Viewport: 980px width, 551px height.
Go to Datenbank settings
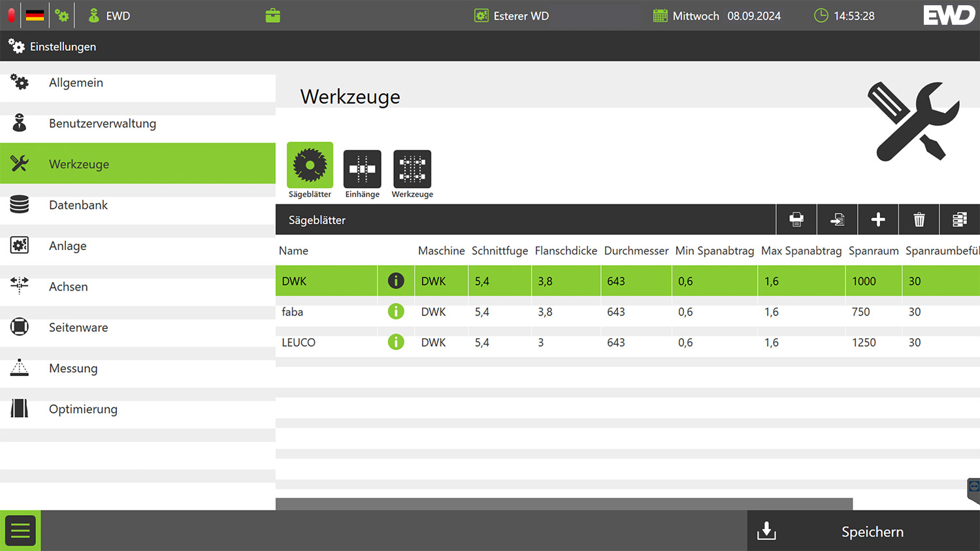tap(78, 205)
